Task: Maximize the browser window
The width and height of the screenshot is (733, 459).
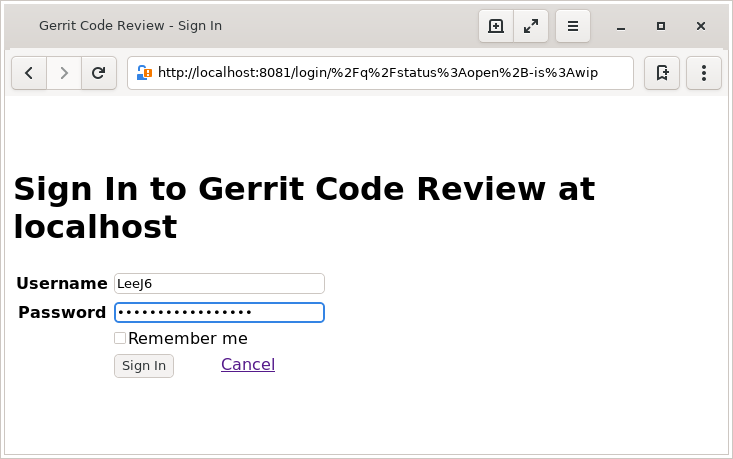Action: click(x=661, y=26)
